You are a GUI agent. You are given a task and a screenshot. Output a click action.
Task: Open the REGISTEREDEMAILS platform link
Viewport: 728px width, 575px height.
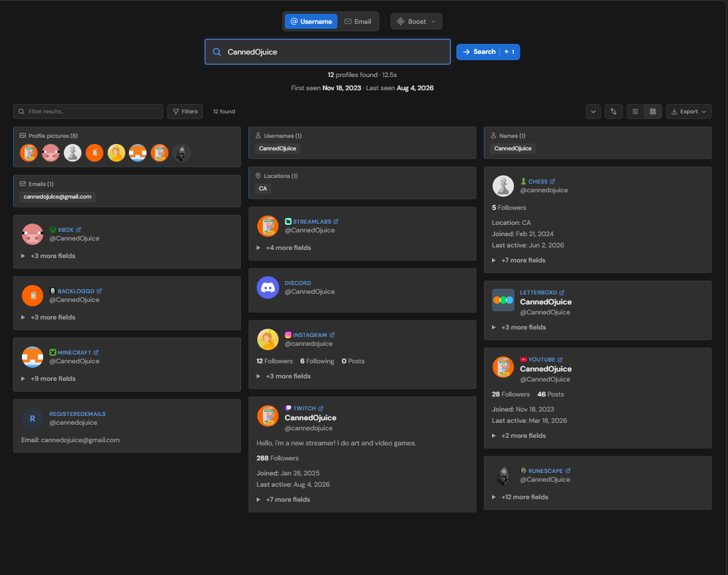[78, 414]
